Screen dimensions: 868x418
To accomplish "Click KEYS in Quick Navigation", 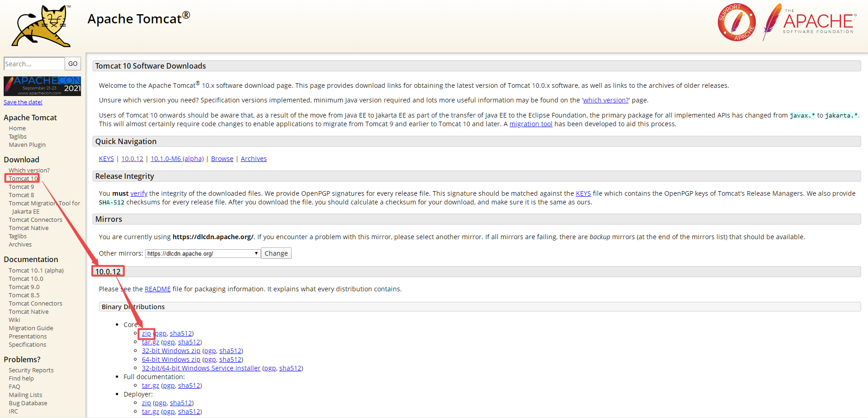I will click(x=106, y=159).
